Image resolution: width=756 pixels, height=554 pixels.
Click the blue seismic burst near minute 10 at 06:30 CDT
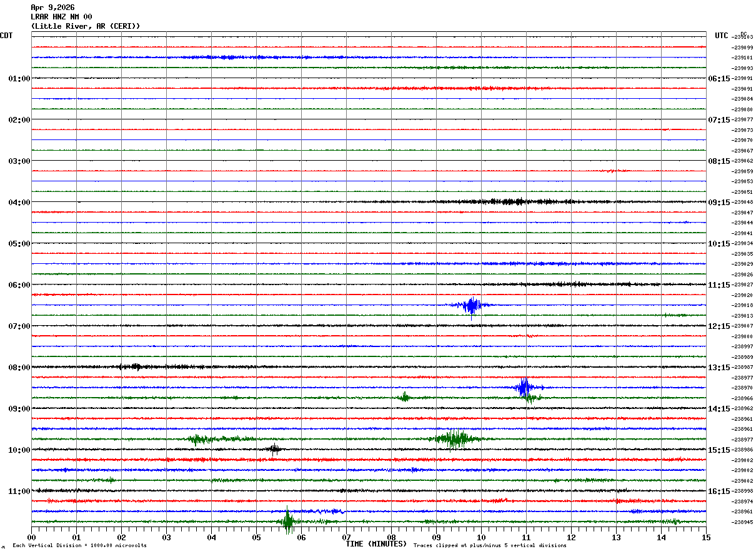(x=471, y=306)
